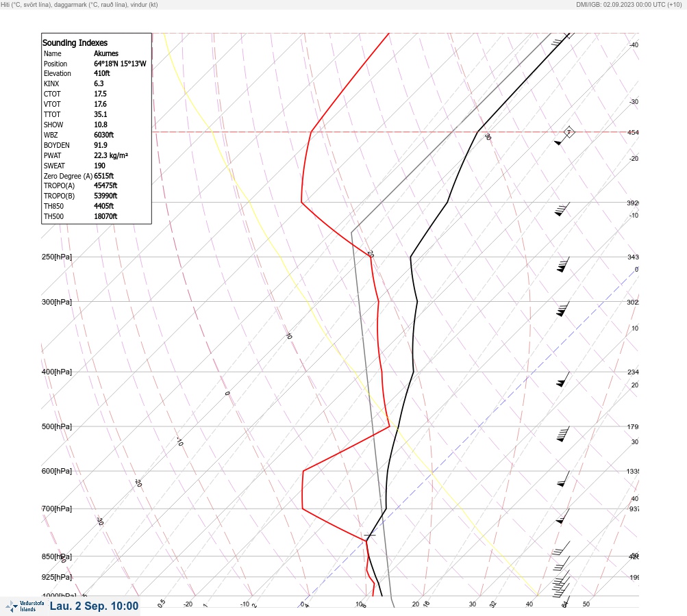Click the TH500 value 18070ft
This screenshot has height=616, width=687.
pos(105,216)
